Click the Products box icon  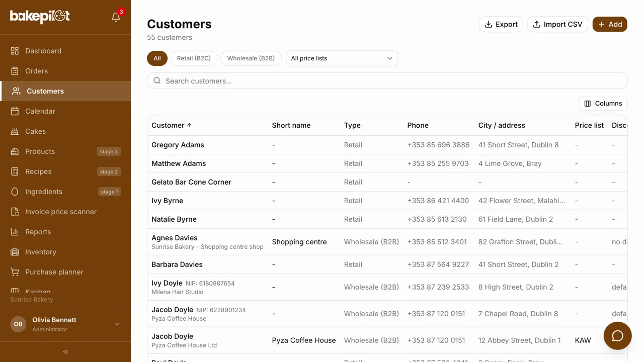(15, 151)
